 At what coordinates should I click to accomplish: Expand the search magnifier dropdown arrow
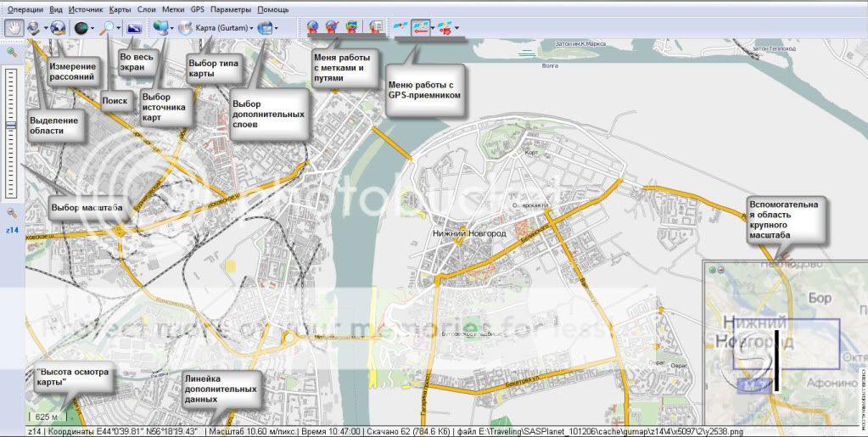tap(118, 28)
